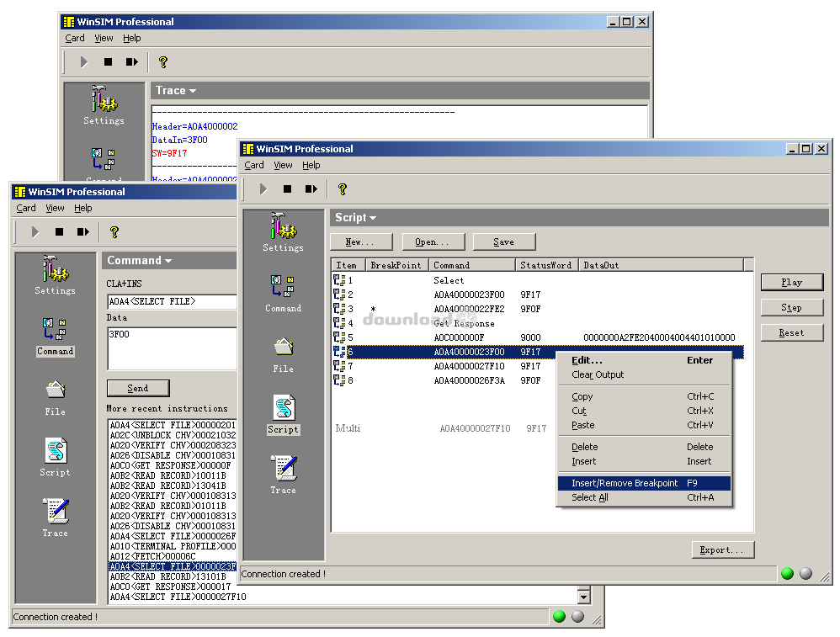Click Play toolbar icon in Script window
This screenshot has height=637, width=840.
coord(263,189)
